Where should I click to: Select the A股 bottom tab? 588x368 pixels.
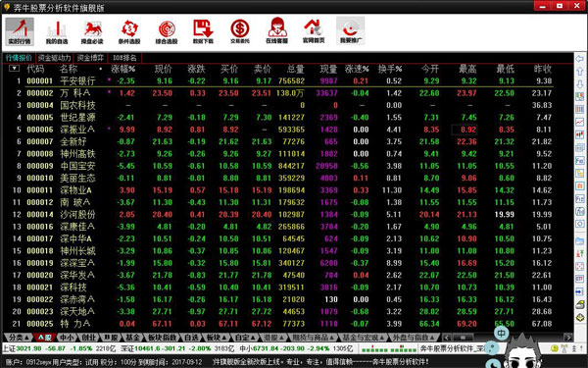click(45, 338)
